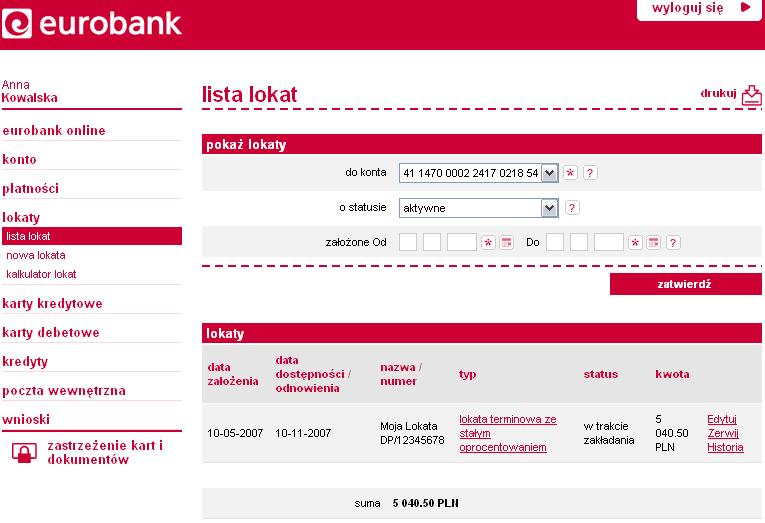Click wyloguj się to log out

click(x=687, y=8)
